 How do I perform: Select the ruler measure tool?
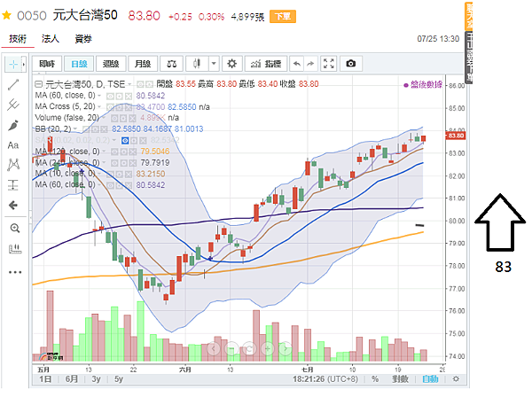tap(15, 249)
